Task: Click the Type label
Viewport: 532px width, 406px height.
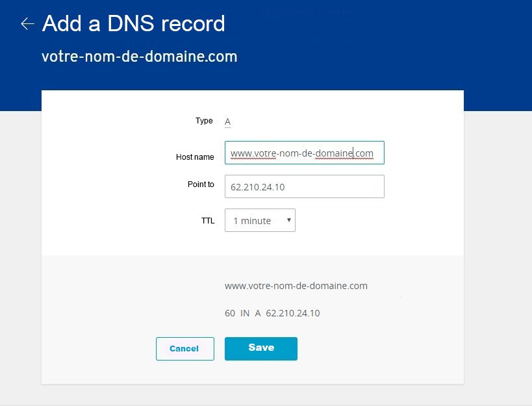Action: [204, 121]
